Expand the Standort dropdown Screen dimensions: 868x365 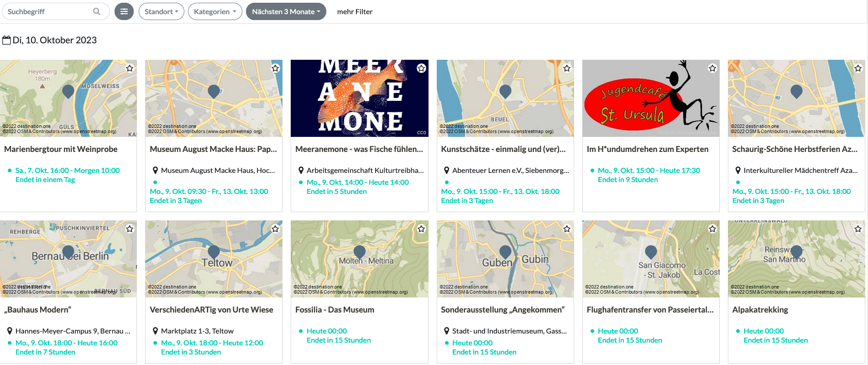(x=161, y=11)
